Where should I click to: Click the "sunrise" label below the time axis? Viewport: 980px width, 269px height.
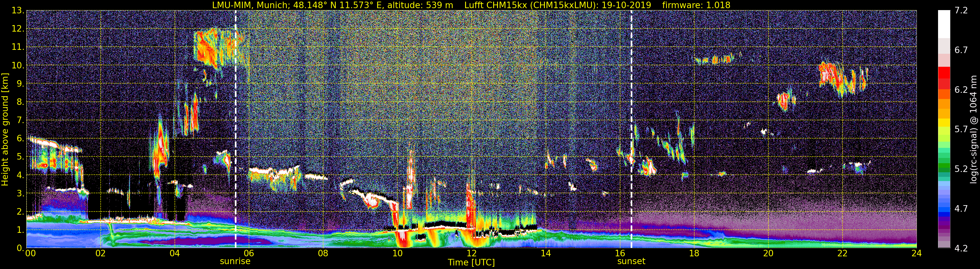click(x=235, y=262)
